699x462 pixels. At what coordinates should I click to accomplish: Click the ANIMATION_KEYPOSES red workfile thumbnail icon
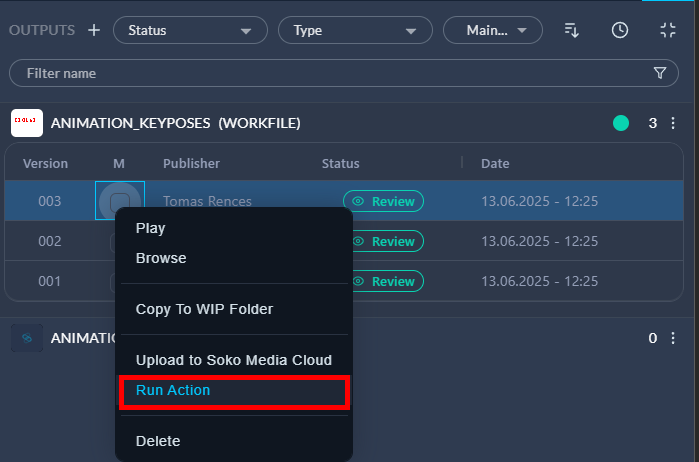point(27,123)
